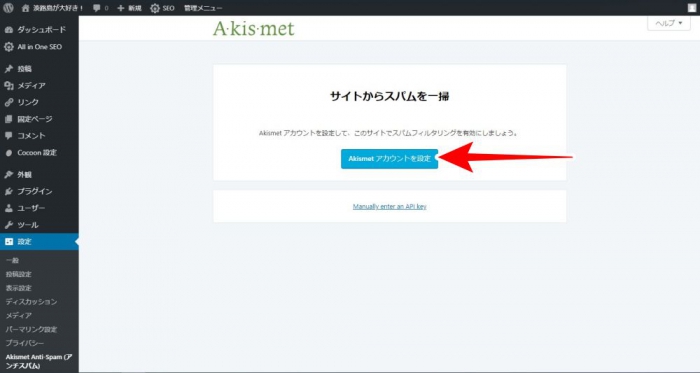Image resolution: width=700 pixels, height=373 pixels.
Task: Click the paintbrush icon for 外観
Action: point(8,174)
